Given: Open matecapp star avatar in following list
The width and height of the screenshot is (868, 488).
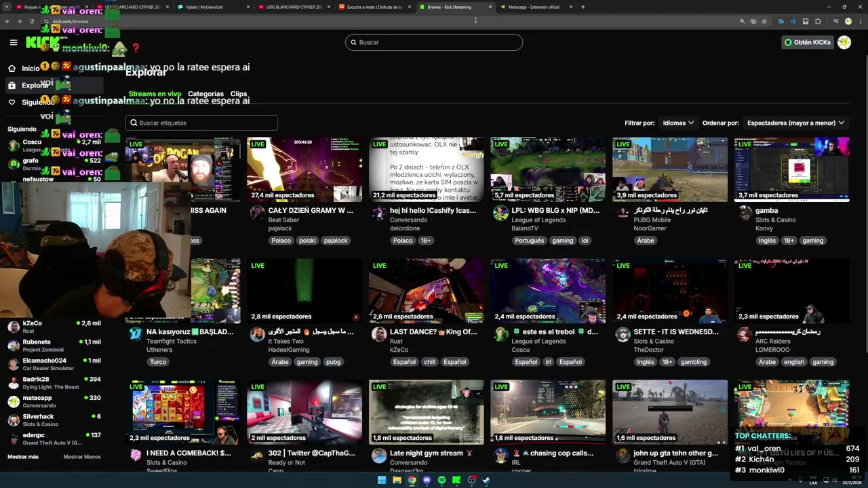Looking at the screenshot, I should point(14,401).
